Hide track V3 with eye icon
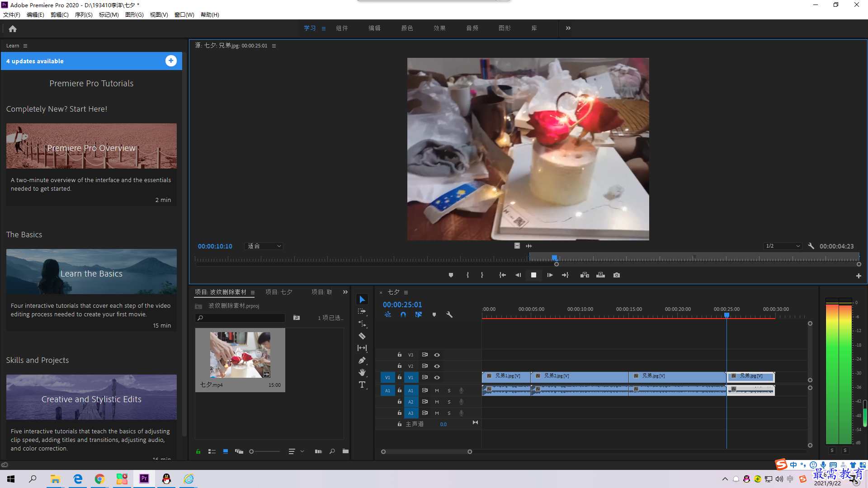 tap(437, 355)
